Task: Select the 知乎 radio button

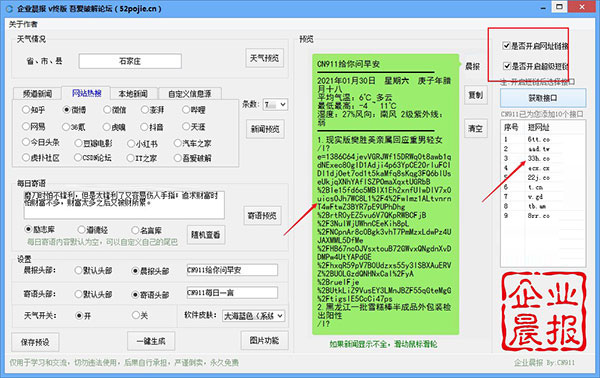Action: pyautogui.click(x=33, y=110)
